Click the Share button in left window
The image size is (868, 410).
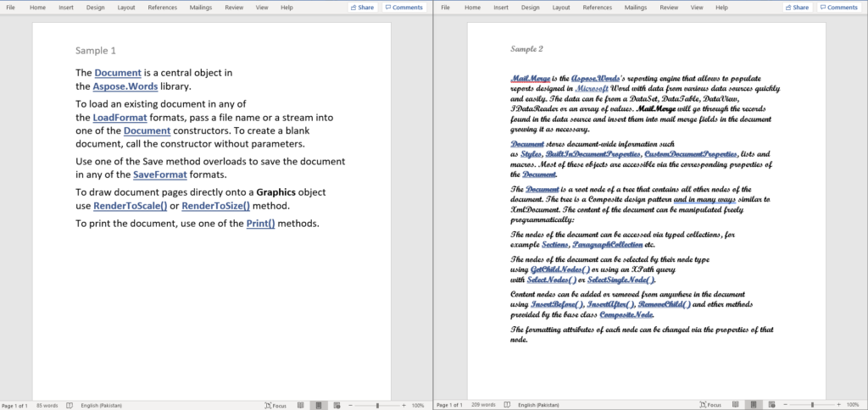click(361, 7)
